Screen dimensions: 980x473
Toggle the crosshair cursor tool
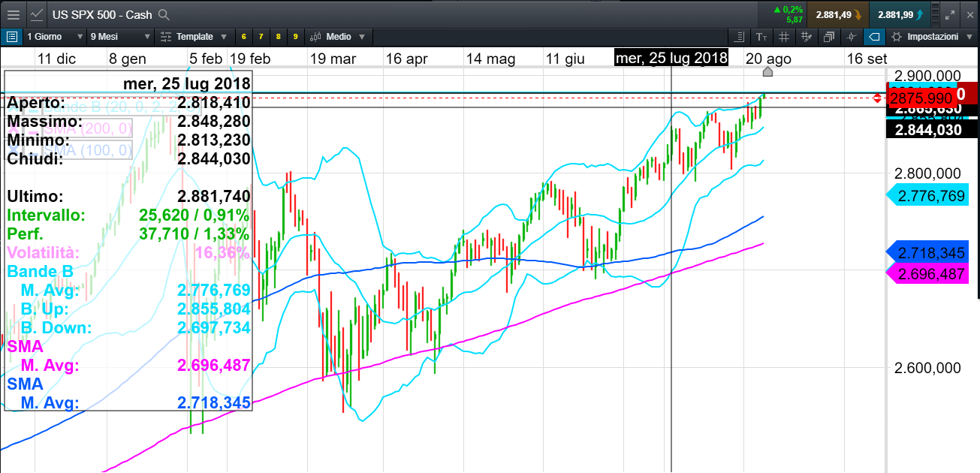pos(852,36)
